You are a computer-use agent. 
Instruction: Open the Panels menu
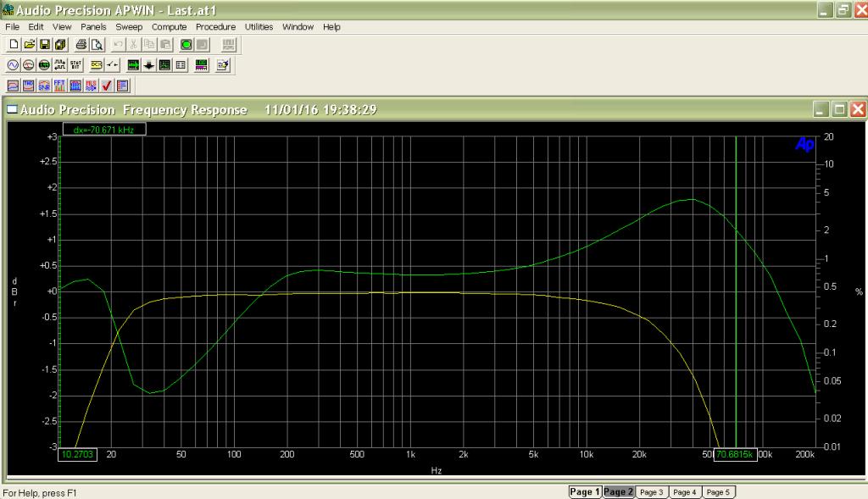(x=93, y=26)
